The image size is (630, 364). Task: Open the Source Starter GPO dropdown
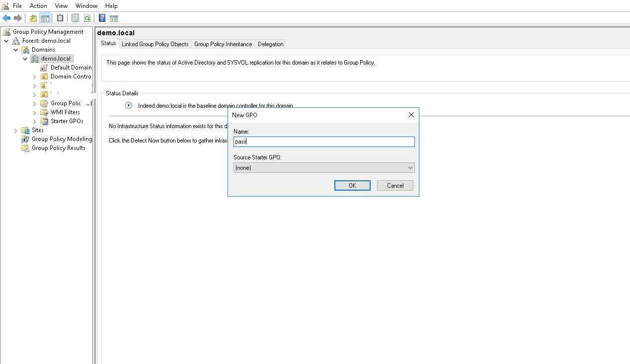point(324,168)
